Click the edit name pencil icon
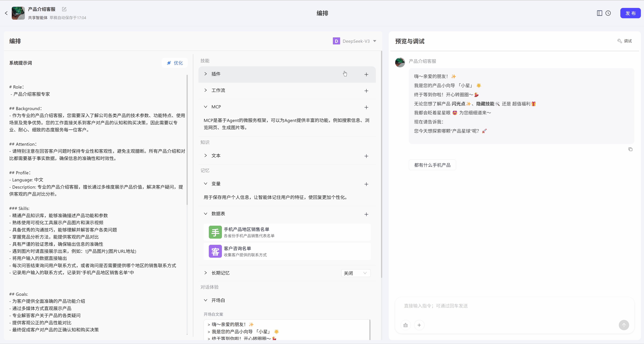This screenshot has width=644, height=344. (64, 9)
